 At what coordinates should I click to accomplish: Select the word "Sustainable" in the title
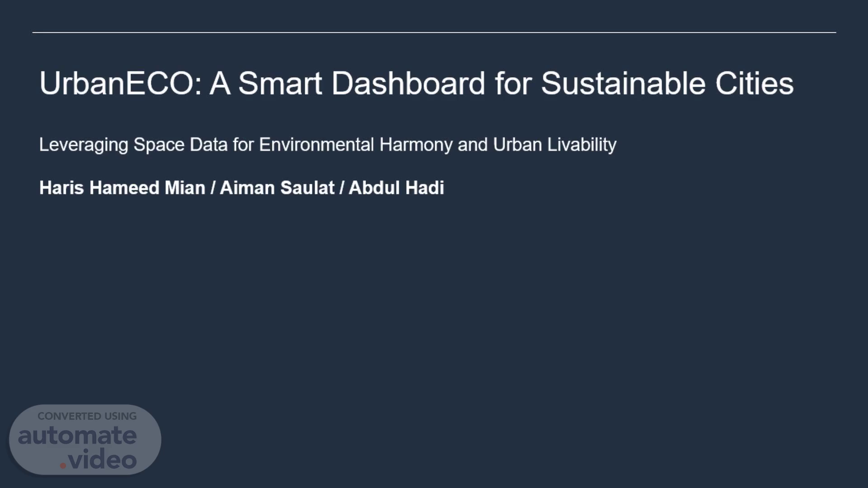pyautogui.click(x=623, y=83)
